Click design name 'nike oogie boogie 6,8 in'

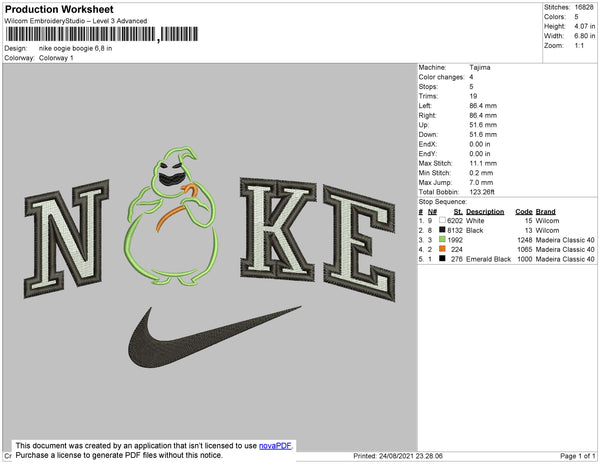75,49
